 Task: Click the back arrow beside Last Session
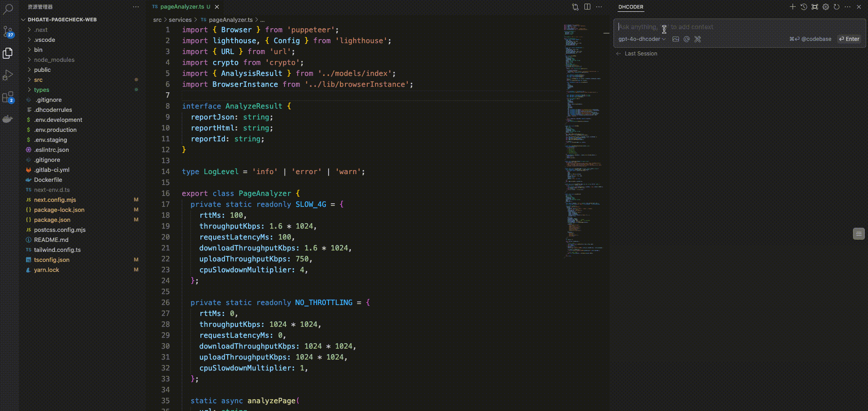[x=619, y=54]
